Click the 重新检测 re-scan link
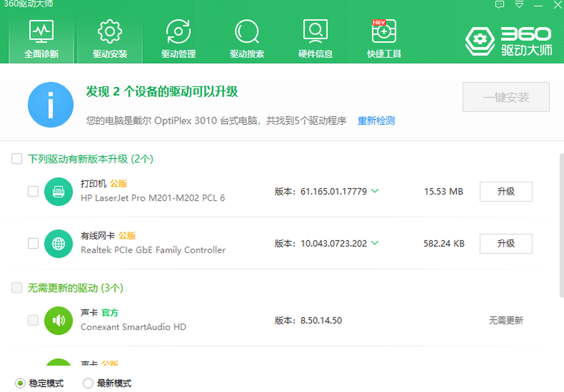Viewport: 564px width, 392px height. click(376, 121)
